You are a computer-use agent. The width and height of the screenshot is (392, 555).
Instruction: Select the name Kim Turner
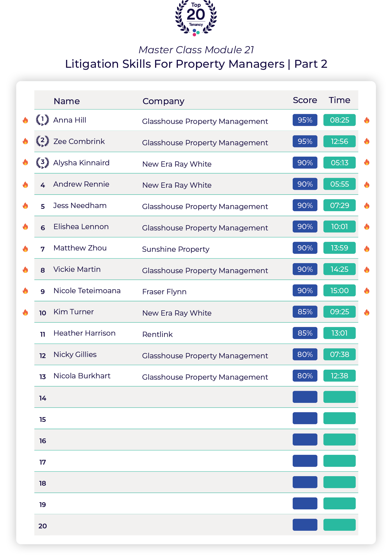[74, 312]
